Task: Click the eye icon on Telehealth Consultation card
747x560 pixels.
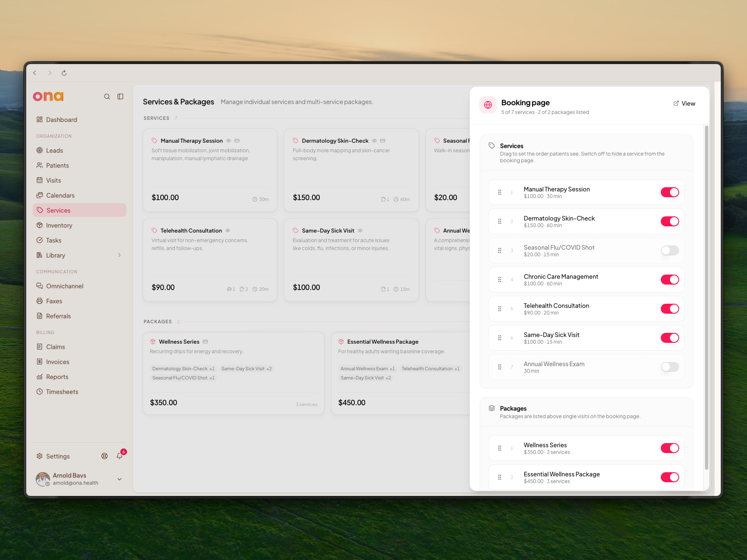Action: click(x=228, y=230)
